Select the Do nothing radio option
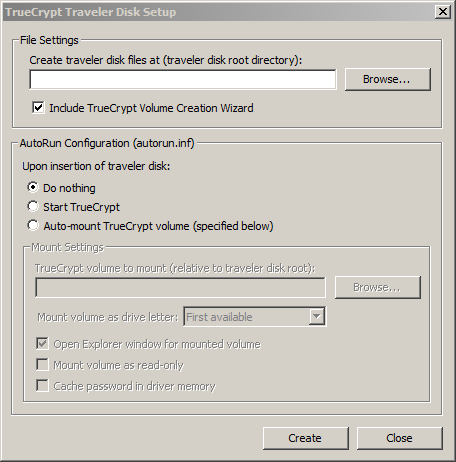This screenshot has height=462, width=456. click(x=33, y=187)
